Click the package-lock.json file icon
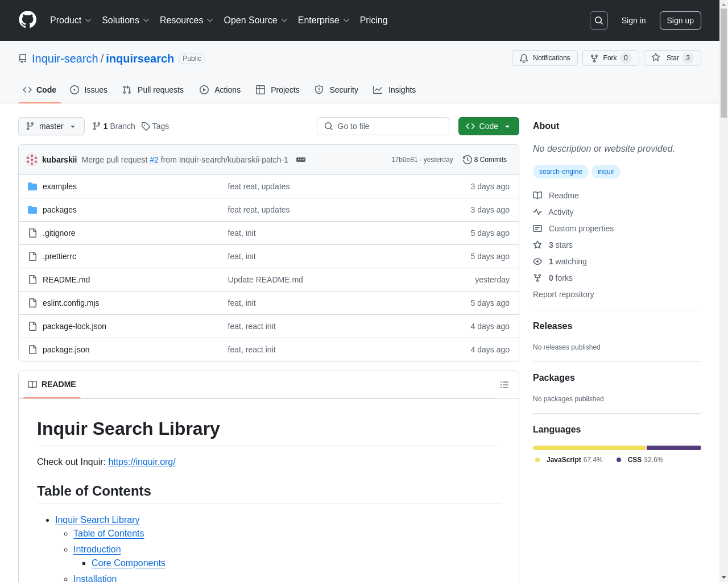This screenshot has width=728, height=582. coord(32,326)
